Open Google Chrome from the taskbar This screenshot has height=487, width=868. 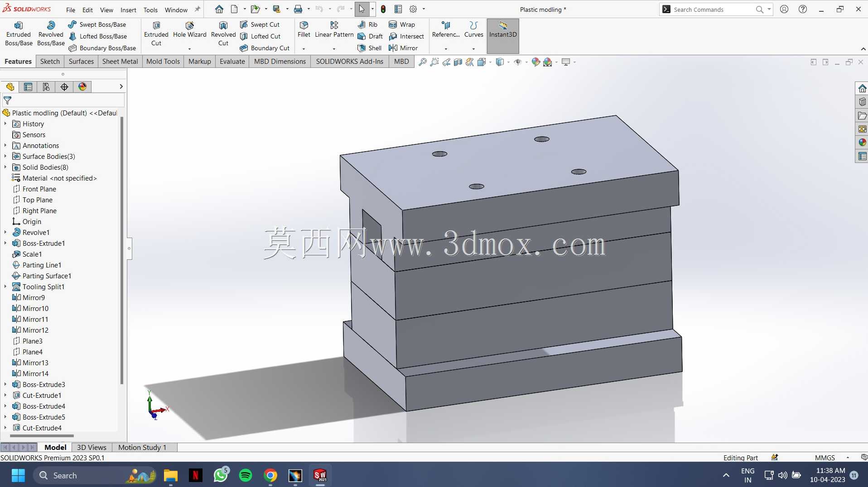tap(270, 475)
